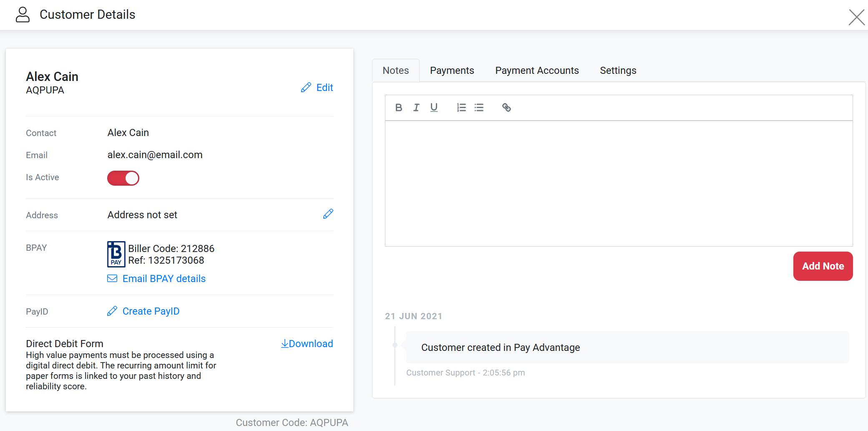
Task: Toggle italic formatting in note editor
Action: click(416, 108)
